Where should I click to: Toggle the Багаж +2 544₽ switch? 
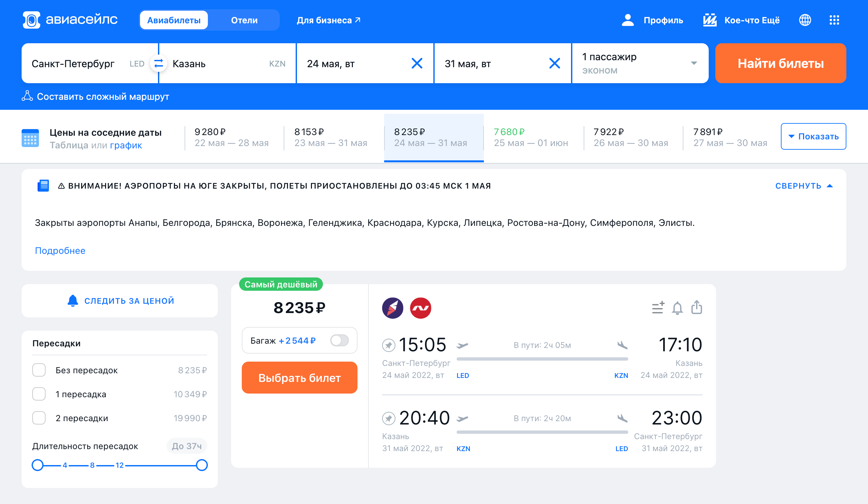[339, 340]
